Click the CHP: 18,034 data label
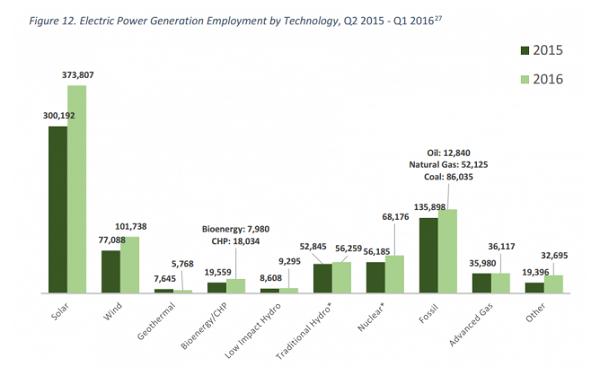The height and width of the screenshot is (367, 600). (236, 241)
